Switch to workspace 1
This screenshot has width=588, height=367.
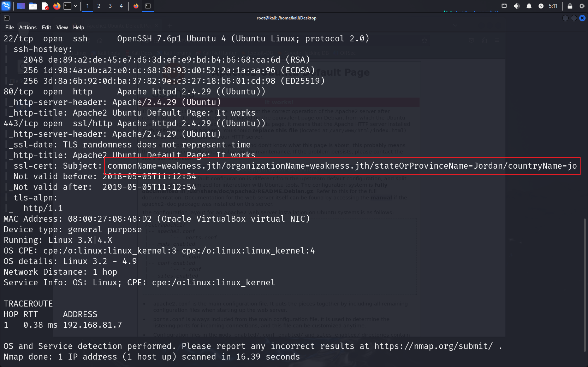(x=88, y=6)
